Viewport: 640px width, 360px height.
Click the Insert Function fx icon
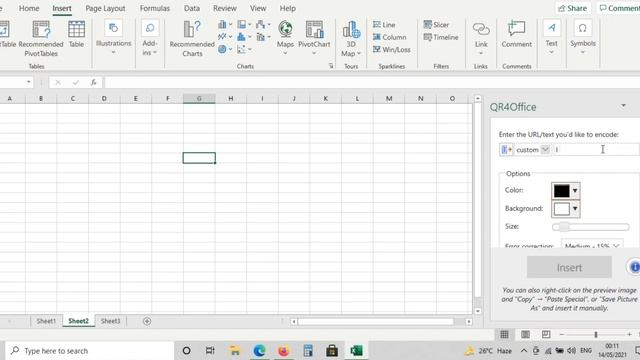[93, 82]
